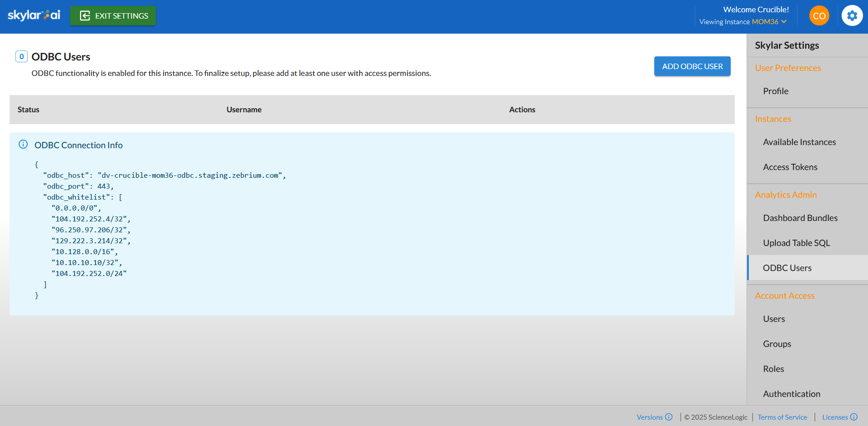Click the ADD ODBC USER button
Screen dimensions: 868x426
[692, 66]
